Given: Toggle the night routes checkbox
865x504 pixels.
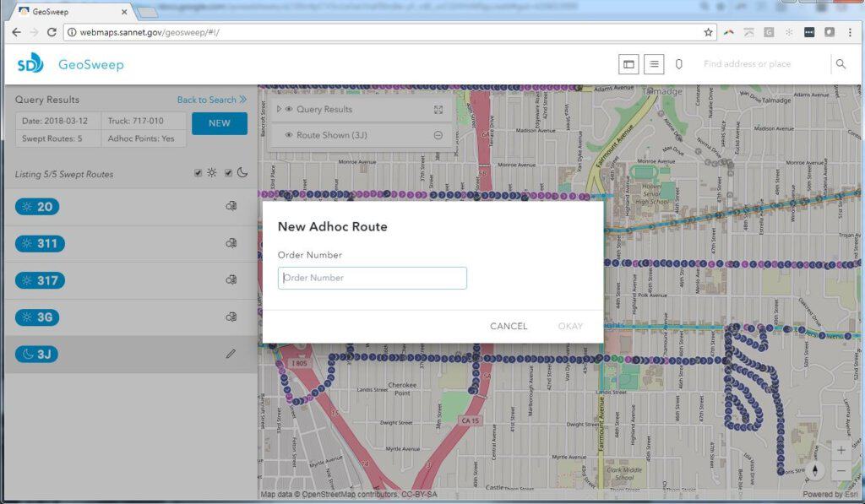Looking at the screenshot, I should click(x=228, y=173).
